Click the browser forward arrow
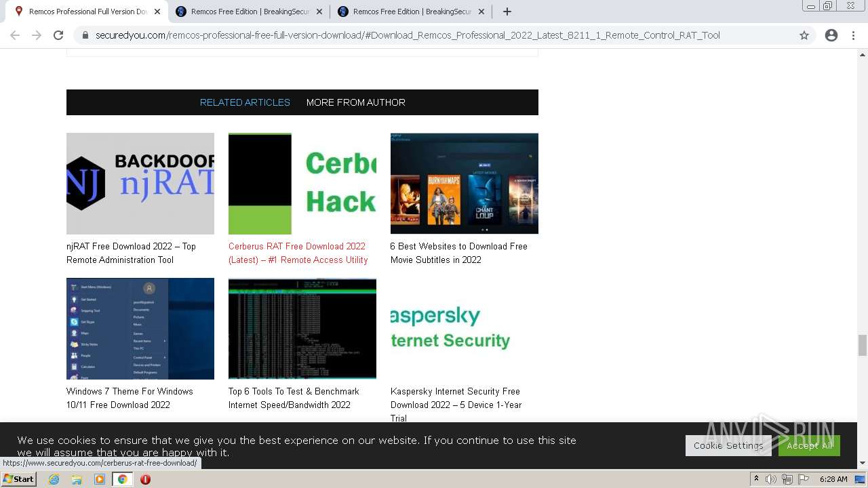This screenshot has height=488, width=868. click(37, 35)
